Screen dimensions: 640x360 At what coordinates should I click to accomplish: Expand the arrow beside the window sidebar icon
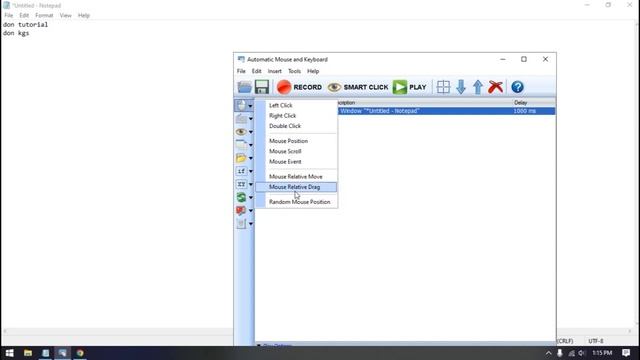251,145
